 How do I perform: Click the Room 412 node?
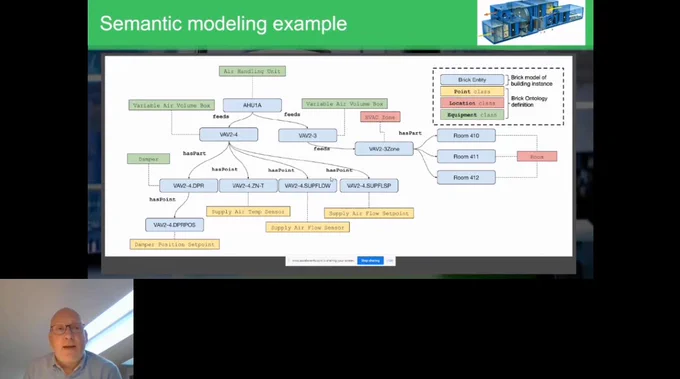click(x=466, y=177)
